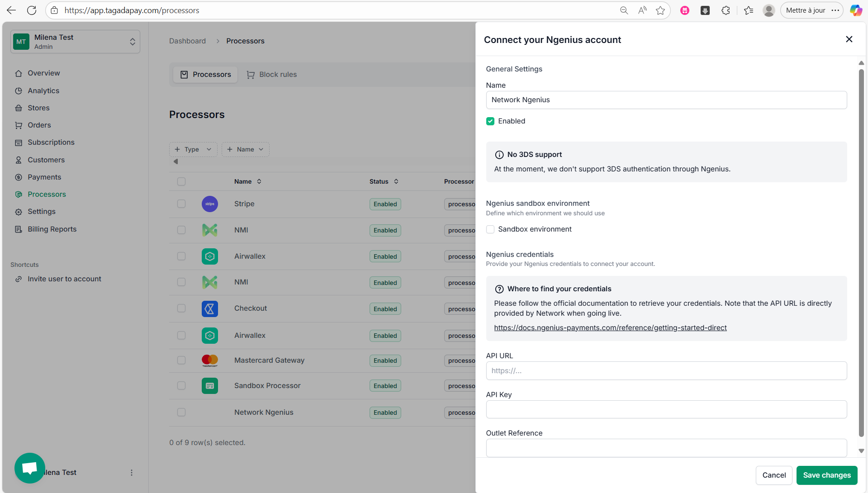Click the panel scroll-down arrow
The image size is (868, 493).
pos(861,451)
